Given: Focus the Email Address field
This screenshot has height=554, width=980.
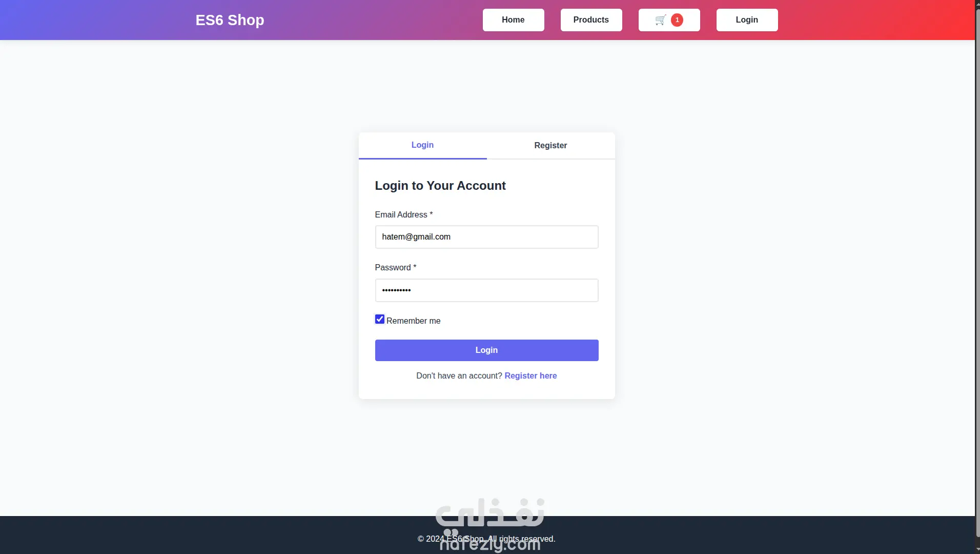Looking at the screenshot, I should tap(486, 237).
